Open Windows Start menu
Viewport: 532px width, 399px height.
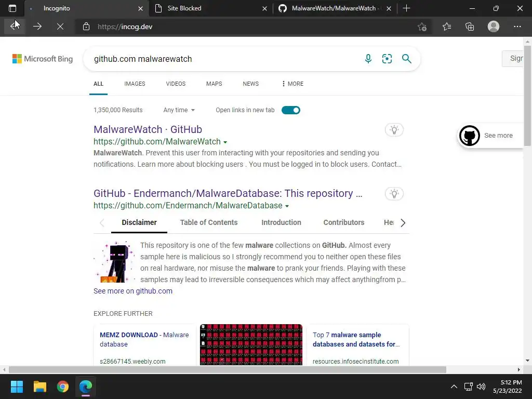(x=17, y=387)
